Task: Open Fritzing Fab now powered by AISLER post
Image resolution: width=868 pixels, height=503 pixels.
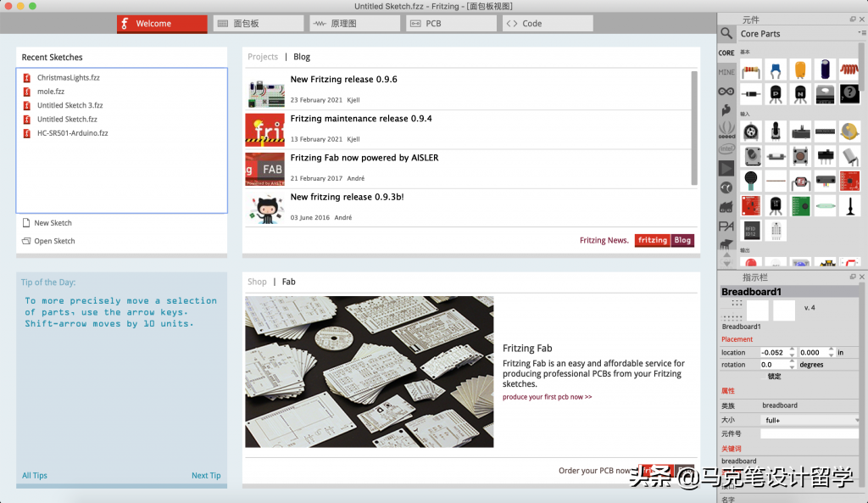Action: [364, 158]
